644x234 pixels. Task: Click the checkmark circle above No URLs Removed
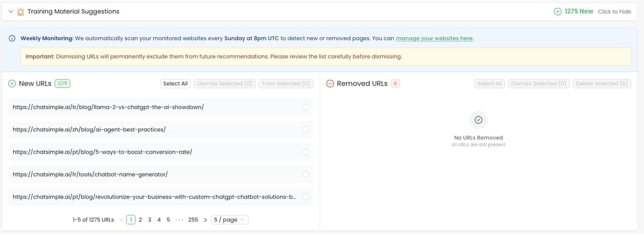click(x=479, y=120)
